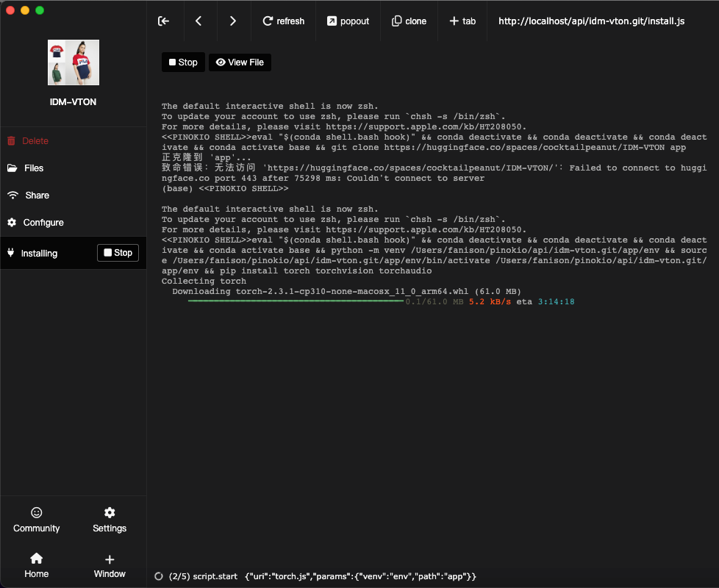Stop the running script at top

pyautogui.click(x=183, y=62)
